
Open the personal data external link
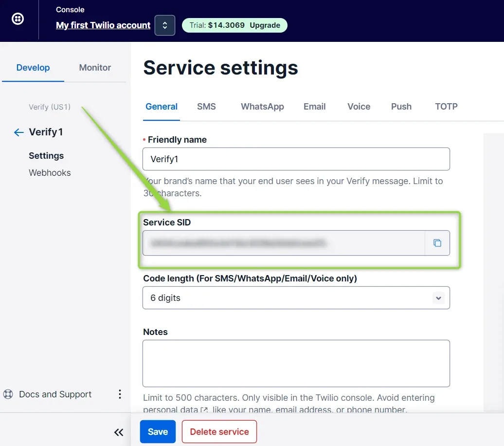pyautogui.click(x=176, y=409)
